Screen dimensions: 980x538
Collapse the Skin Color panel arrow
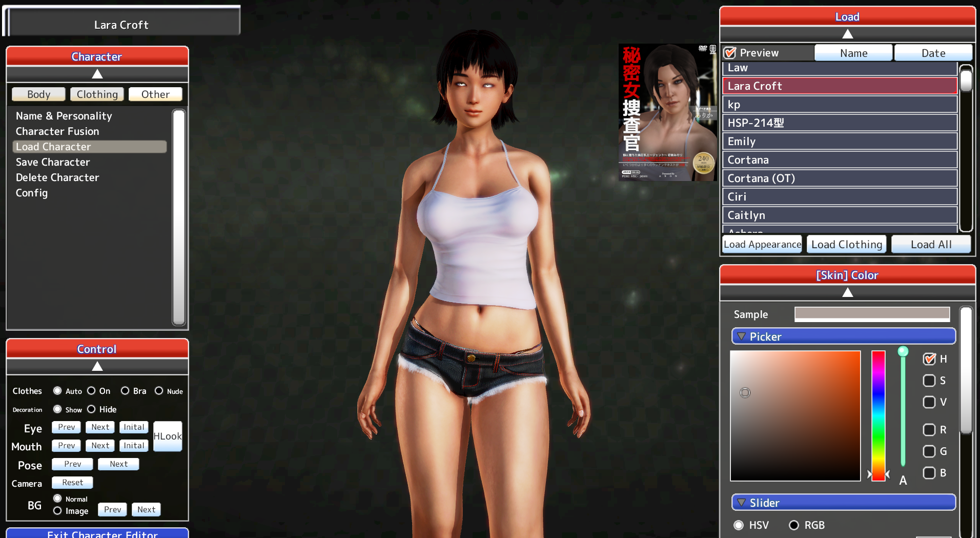click(848, 293)
